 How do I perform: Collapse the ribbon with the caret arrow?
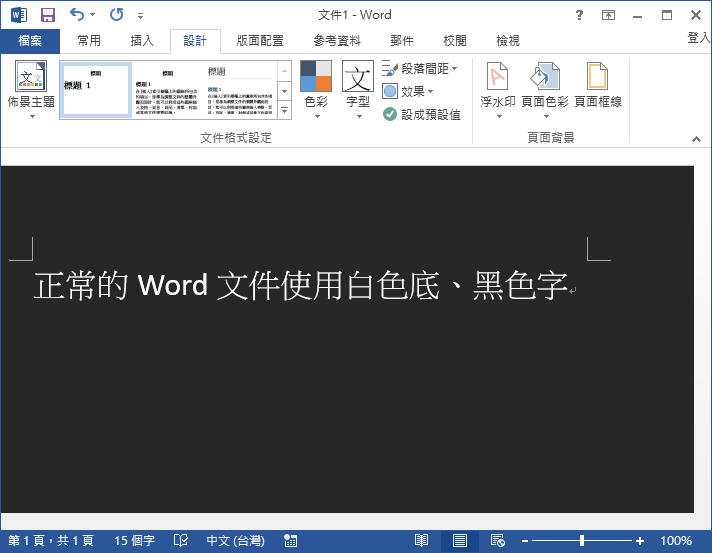point(696,139)
